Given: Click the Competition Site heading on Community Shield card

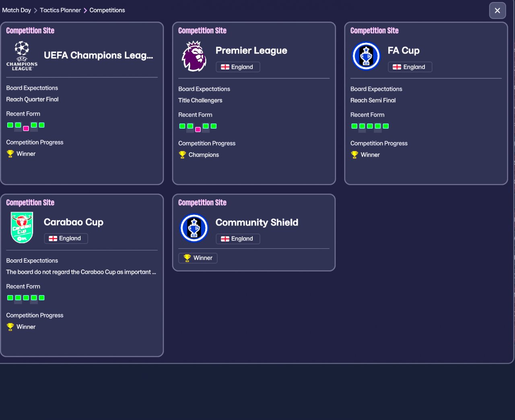Looking at the screenshot, I should point(202,203).
